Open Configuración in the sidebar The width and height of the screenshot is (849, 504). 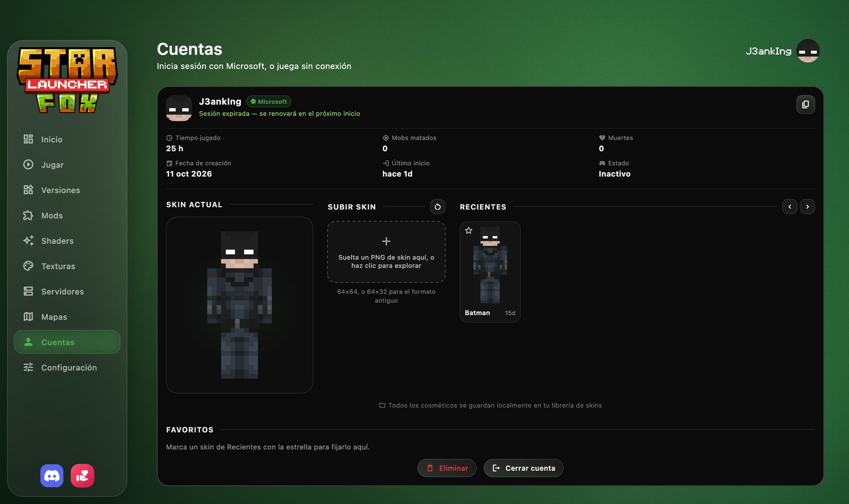pos(67,368)
